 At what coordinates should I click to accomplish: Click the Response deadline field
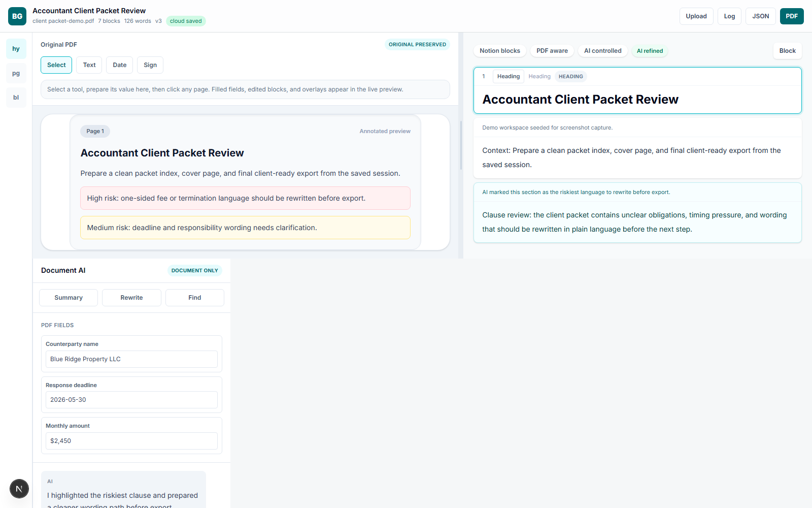click(131, 400)
